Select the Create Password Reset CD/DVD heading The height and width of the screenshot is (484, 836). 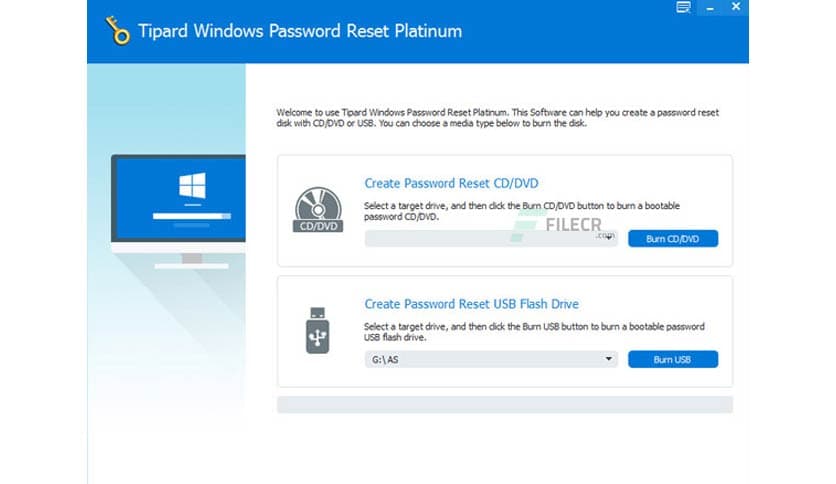[x=451, y=183]
